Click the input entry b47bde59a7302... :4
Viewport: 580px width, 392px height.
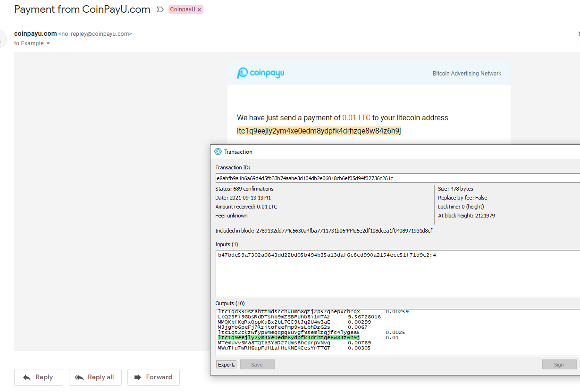click(x=327, y=255)
